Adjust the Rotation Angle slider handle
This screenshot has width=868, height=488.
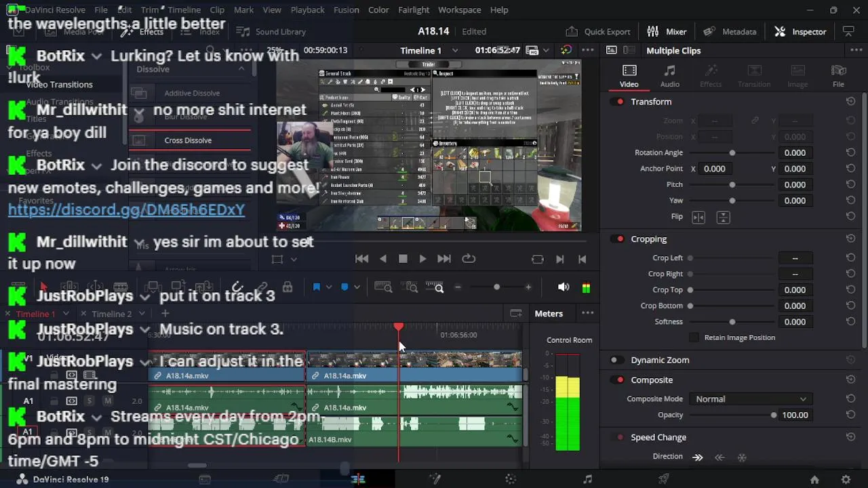pos(732,152)
